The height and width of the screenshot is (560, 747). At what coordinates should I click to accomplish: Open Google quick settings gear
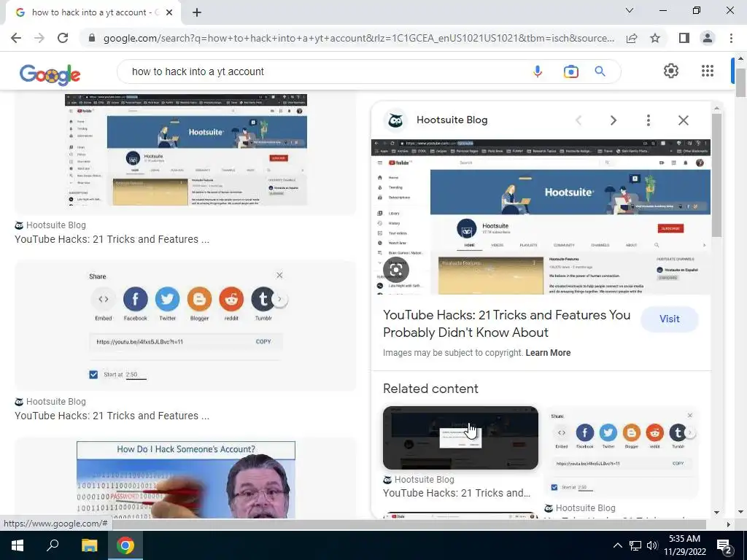(x=671, y=71)
